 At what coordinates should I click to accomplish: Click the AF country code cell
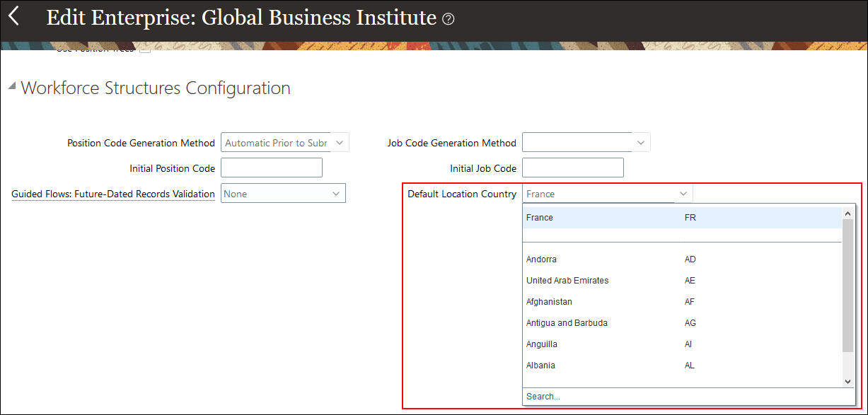pos(690,302)
